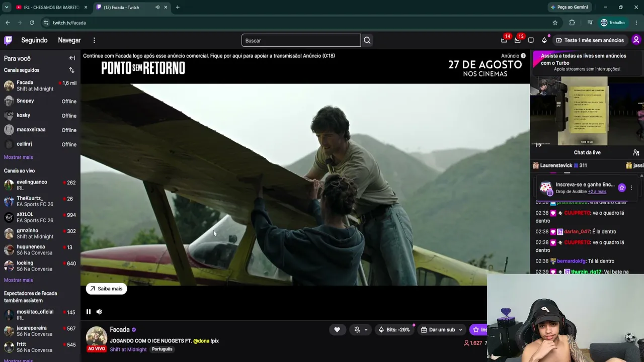Open the +2 a mais drops link
This screenshot has height=362, width=644.
pos(597,192)
